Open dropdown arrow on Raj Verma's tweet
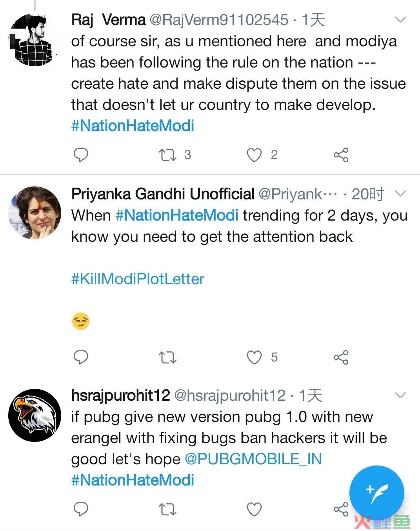The width and height of the screenshot is (420, 531). (x=400, y=19)
